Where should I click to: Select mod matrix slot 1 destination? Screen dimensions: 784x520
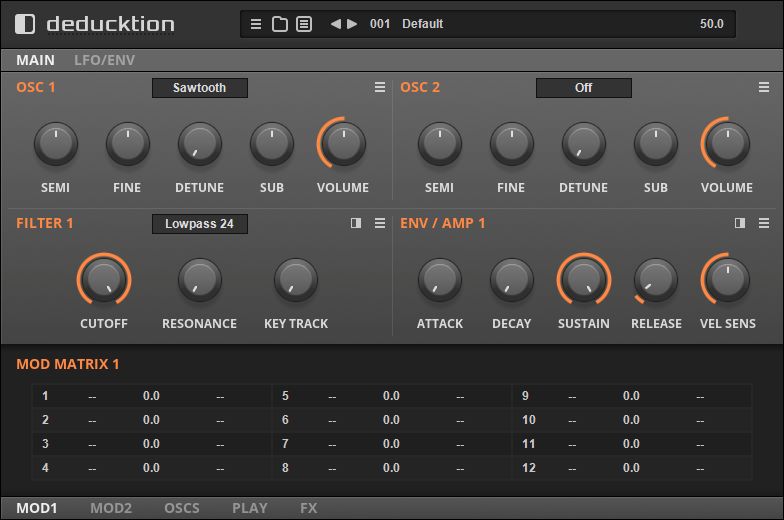pyautogui.click(x=220, y=396)
